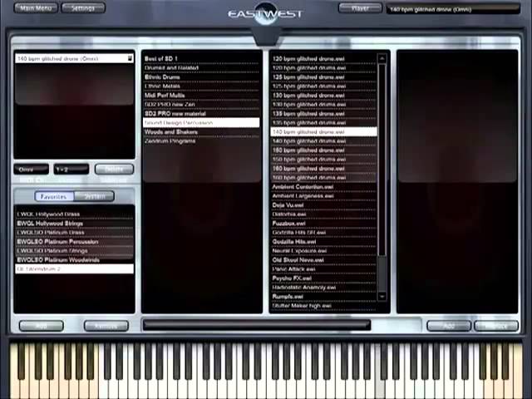
Task: Switch to the Favorites tab
Action: (x=54, y=196)
